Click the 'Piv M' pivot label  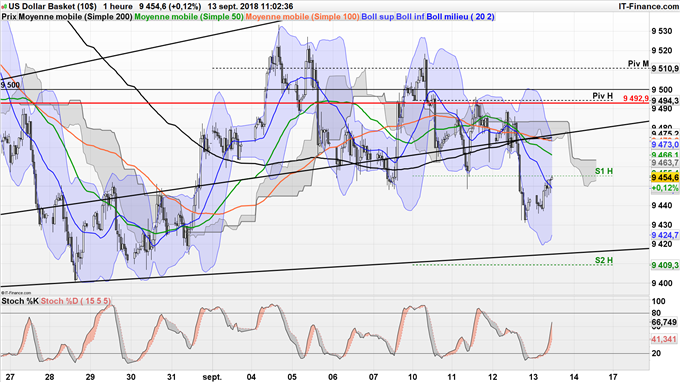[x=638, y=64]
